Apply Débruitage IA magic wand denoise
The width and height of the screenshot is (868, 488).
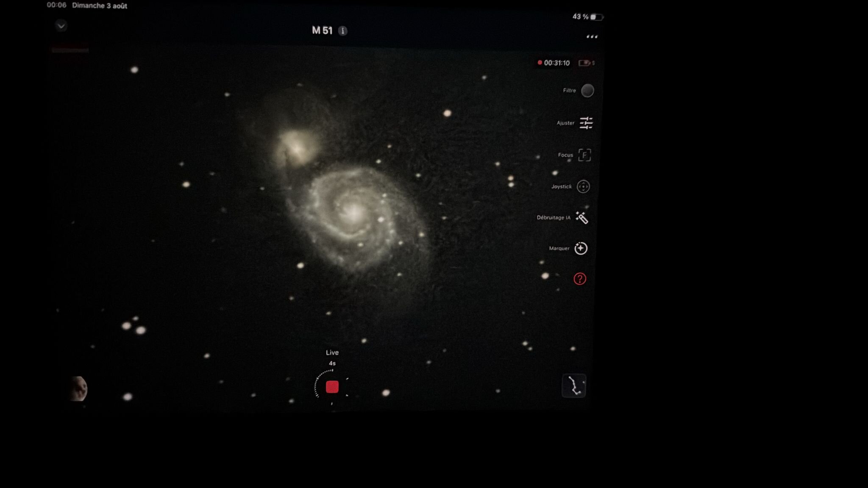[582, 218]
